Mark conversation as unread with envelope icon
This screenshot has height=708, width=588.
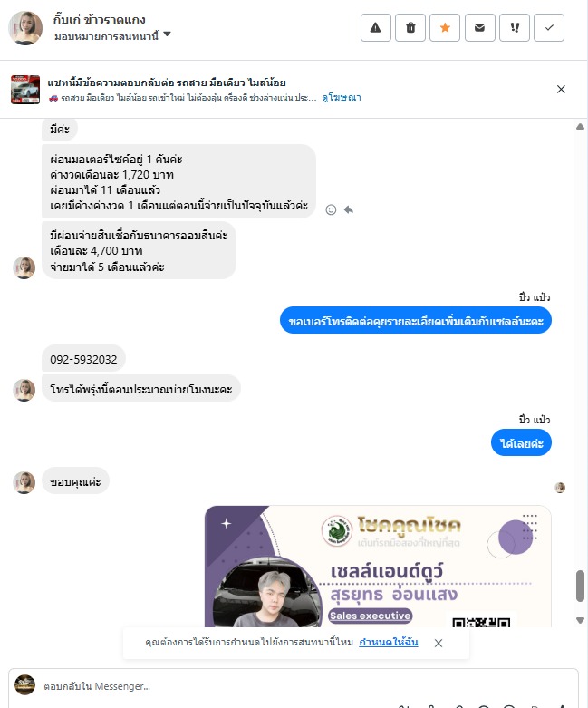click(479, 28)
